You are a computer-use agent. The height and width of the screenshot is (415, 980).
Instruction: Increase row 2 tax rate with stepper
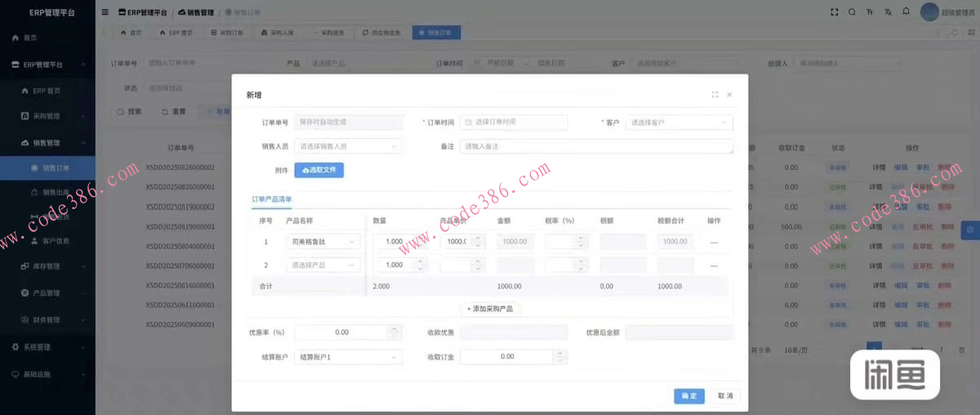581,261
